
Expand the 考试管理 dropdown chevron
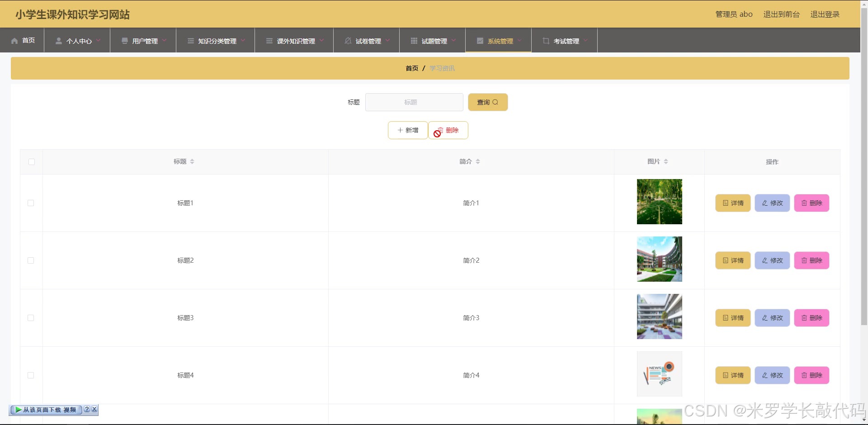click(585, 40)
